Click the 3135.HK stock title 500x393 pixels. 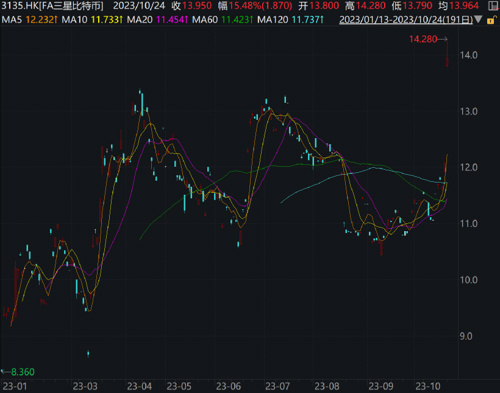click(53, 6)
